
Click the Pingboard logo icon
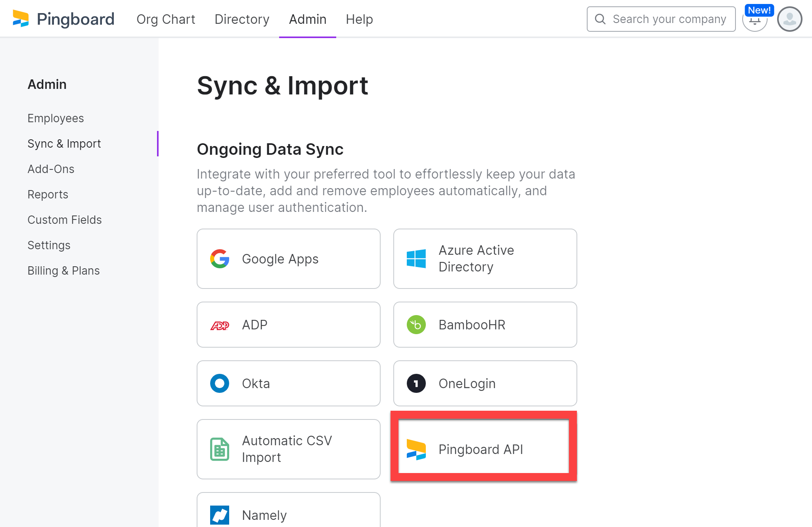tap(21, 19)
